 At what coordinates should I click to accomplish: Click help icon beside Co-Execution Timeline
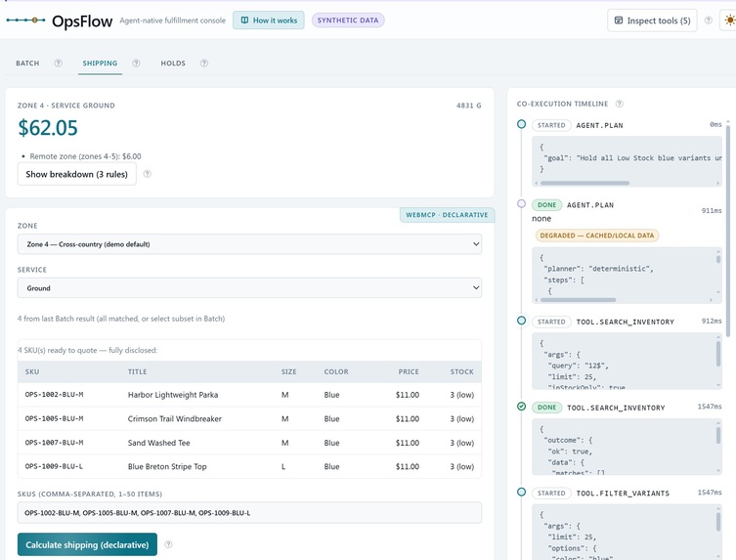(x=620, y=104)
